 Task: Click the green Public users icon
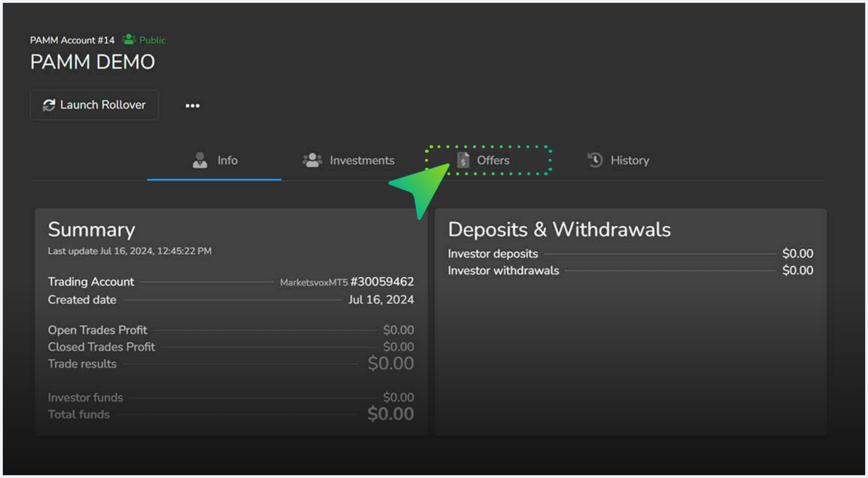[x=128, y=39]
